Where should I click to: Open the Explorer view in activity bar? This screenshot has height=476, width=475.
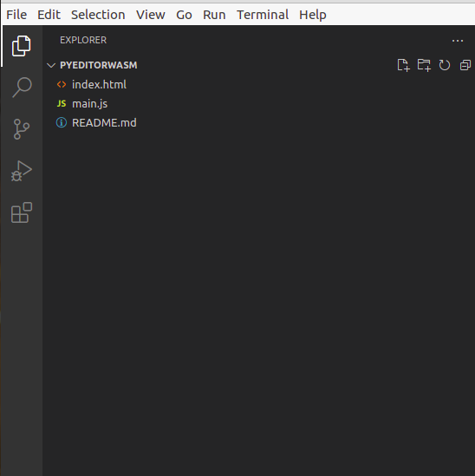pyautogui.click(x=22, y=46)
